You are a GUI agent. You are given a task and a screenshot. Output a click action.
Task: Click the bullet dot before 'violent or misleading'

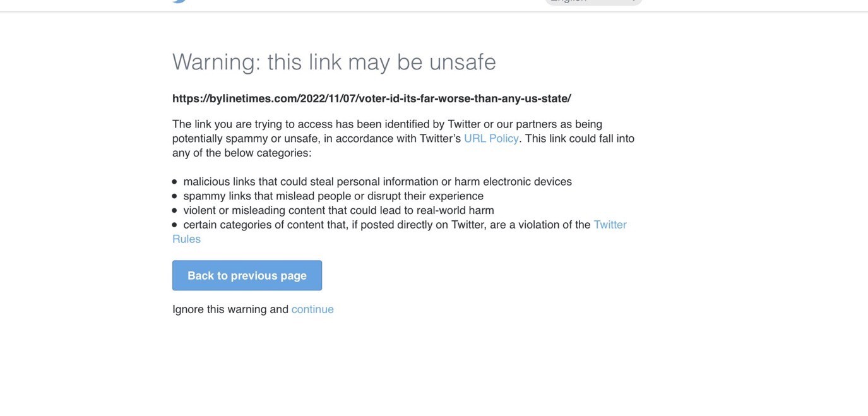(x=175, y=211)
